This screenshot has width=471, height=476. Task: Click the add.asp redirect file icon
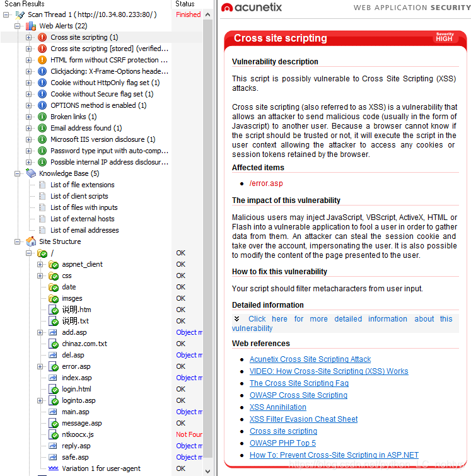53,332
